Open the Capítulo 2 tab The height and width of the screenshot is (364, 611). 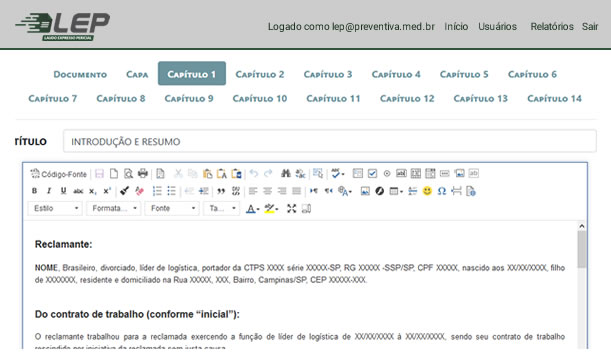(x=260, y=74)
